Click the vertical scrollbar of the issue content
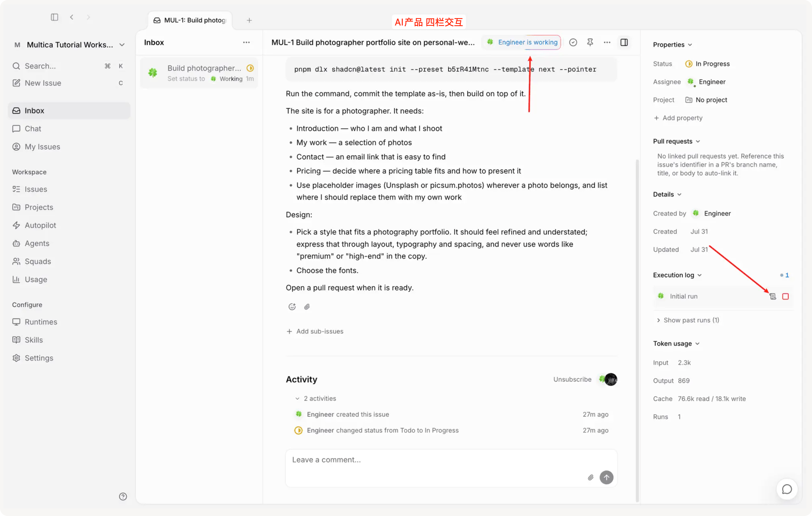 (637, 331)
